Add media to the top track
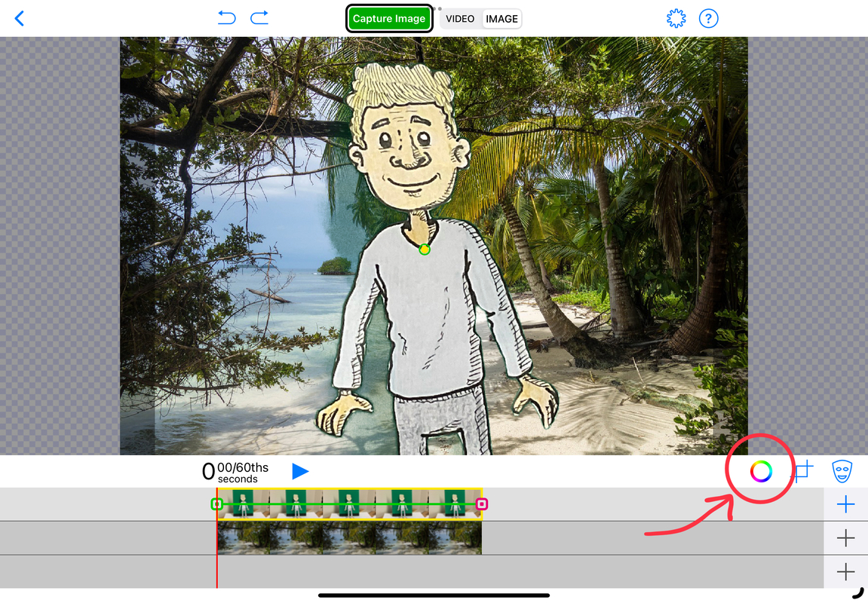The width and height of the screenshot is (868, 603). point(845,504)
